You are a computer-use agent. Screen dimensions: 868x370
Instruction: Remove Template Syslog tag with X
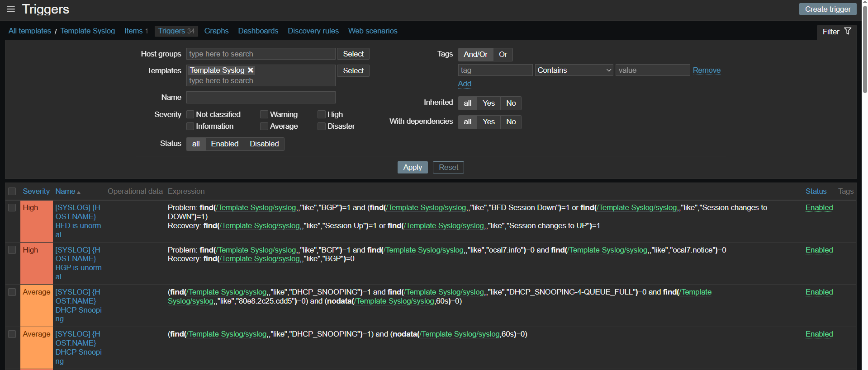pos(251,70)
